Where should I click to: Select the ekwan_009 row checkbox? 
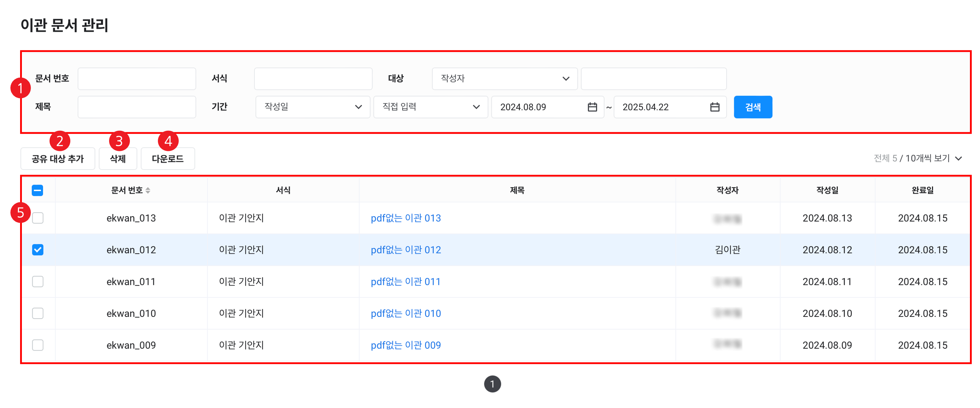[x=38, y=345]
